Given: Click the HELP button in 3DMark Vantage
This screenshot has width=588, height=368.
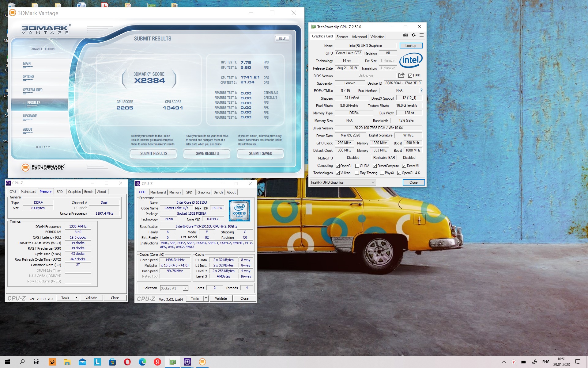Looking at the screenshot, I should pyautogui.click(x=282, y=39).
